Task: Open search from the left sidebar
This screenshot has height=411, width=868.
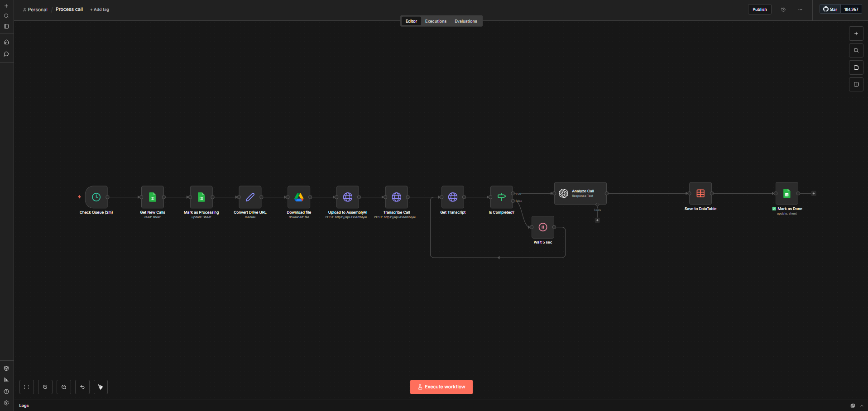Action: [x=6, y=16]
